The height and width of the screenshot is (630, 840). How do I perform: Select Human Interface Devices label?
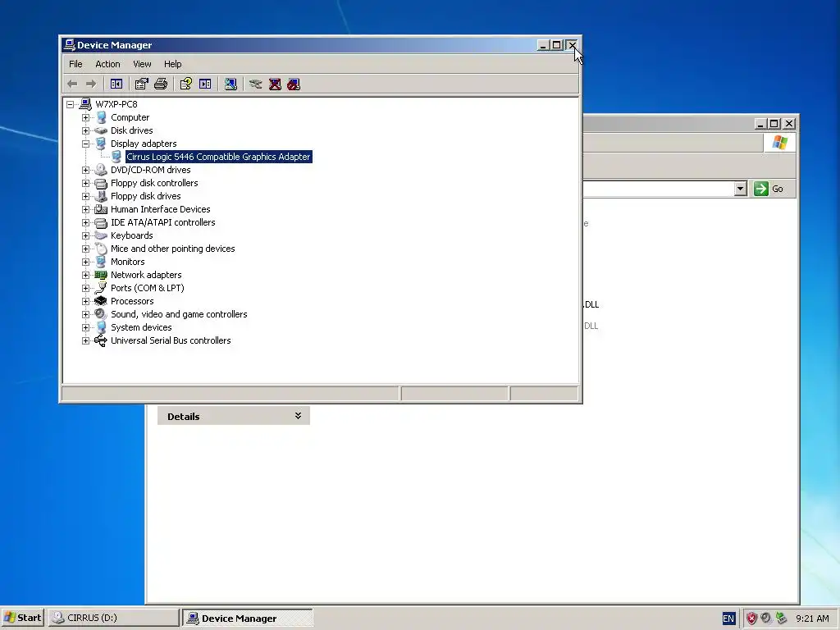[x=160, y=209]
